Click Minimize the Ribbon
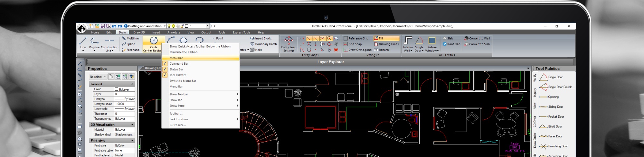 [x=200, y=52]
